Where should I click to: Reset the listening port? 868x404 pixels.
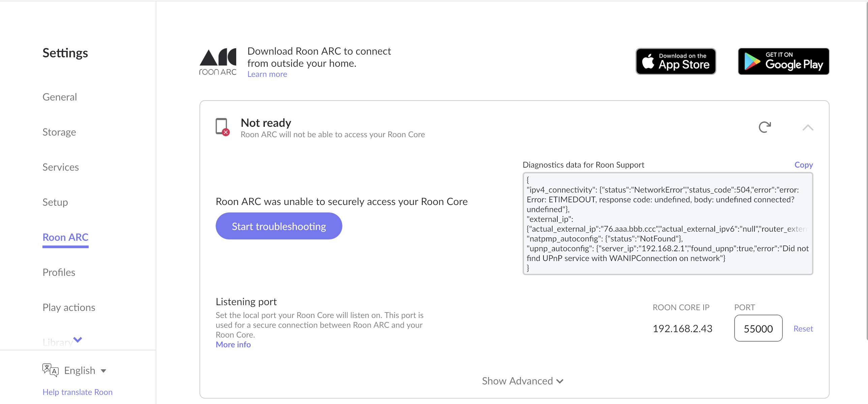pyautogui.click(x=803, y=329)
